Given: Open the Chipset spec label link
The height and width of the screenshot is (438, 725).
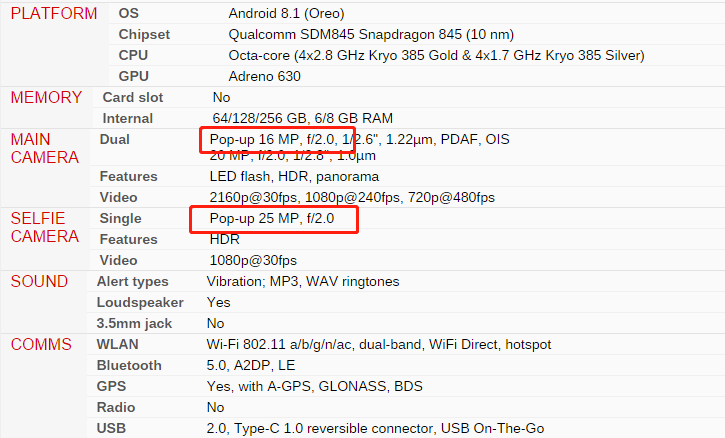Looking at the screenshot, I should pyautogui.click(x=144, y=34).
